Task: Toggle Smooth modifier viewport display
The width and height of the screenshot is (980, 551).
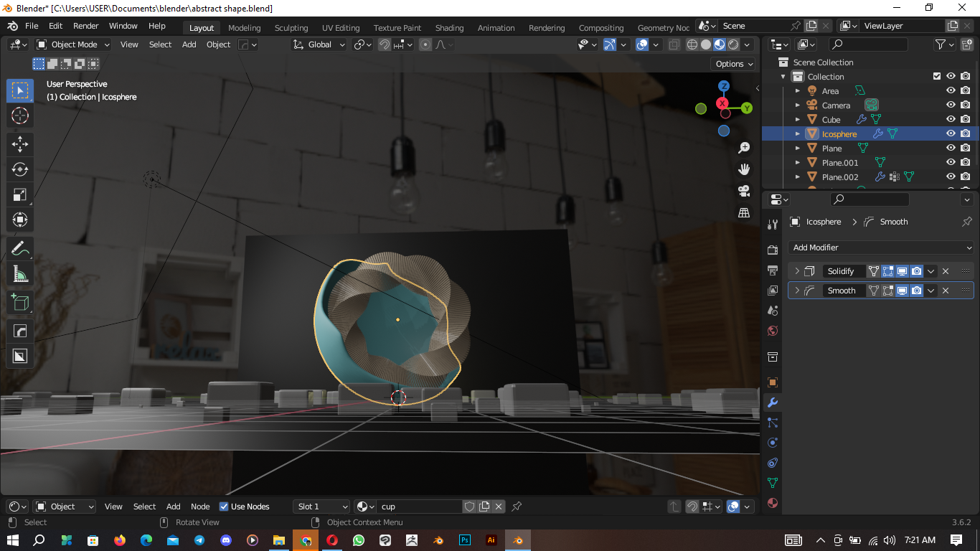Action: point(902,291)
